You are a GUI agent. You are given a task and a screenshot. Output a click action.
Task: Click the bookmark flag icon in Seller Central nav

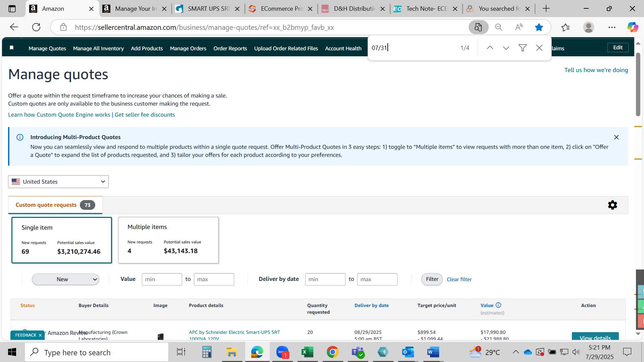(x=12, y=48)
